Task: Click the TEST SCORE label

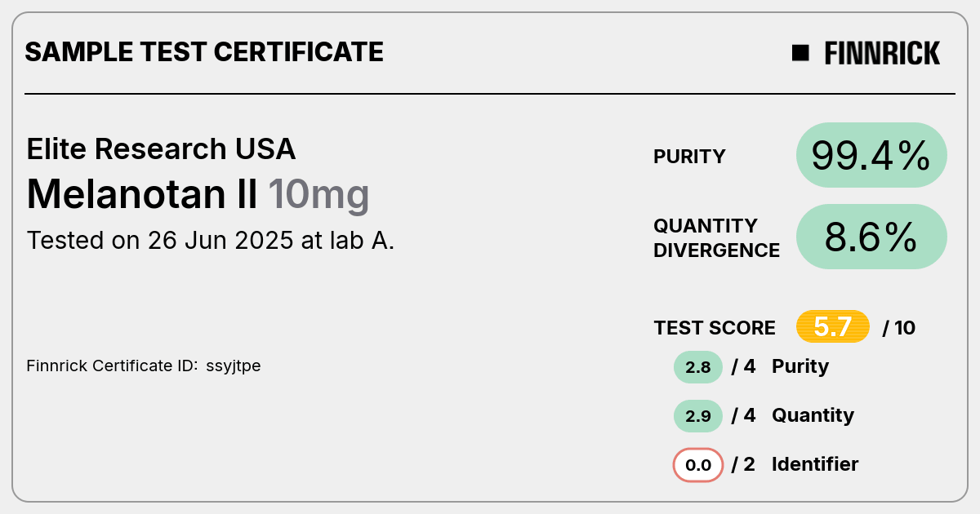Action: click(x=715, y=328)
